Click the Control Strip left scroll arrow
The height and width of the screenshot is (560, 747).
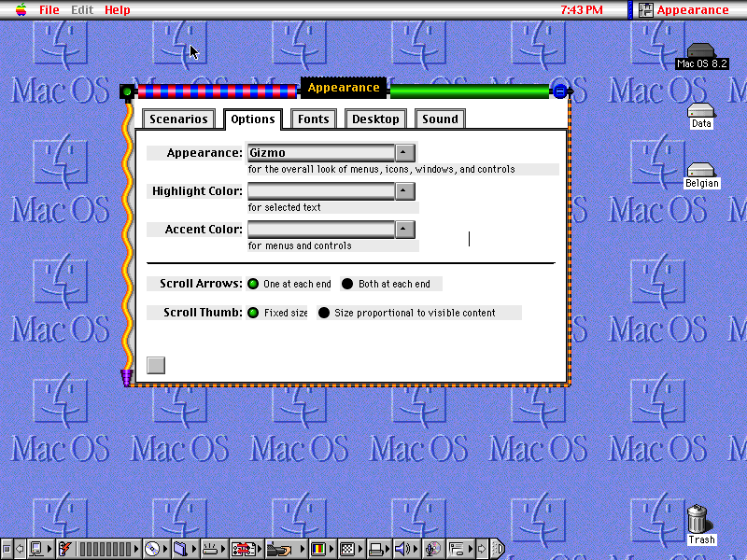click(x=20, y=549)
